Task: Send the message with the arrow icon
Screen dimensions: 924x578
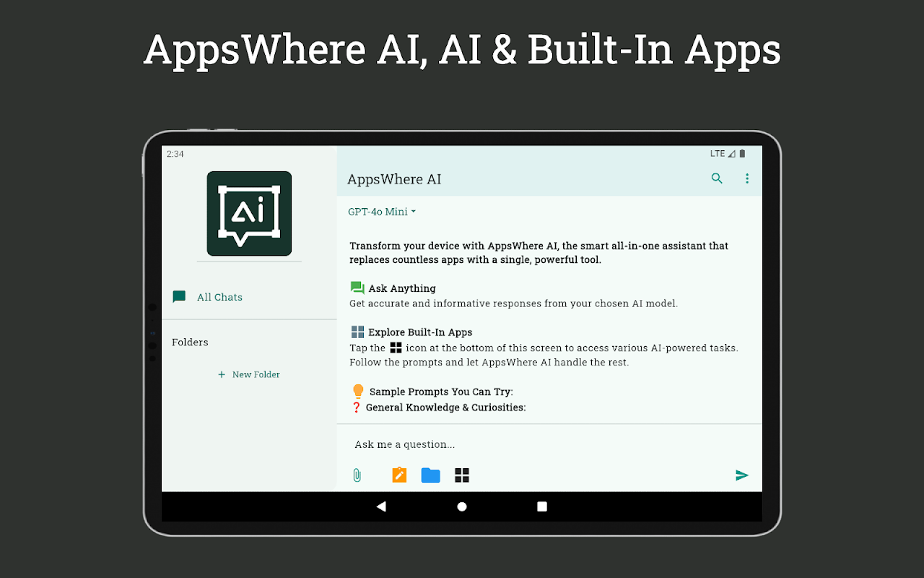Action: click(742, 475)
